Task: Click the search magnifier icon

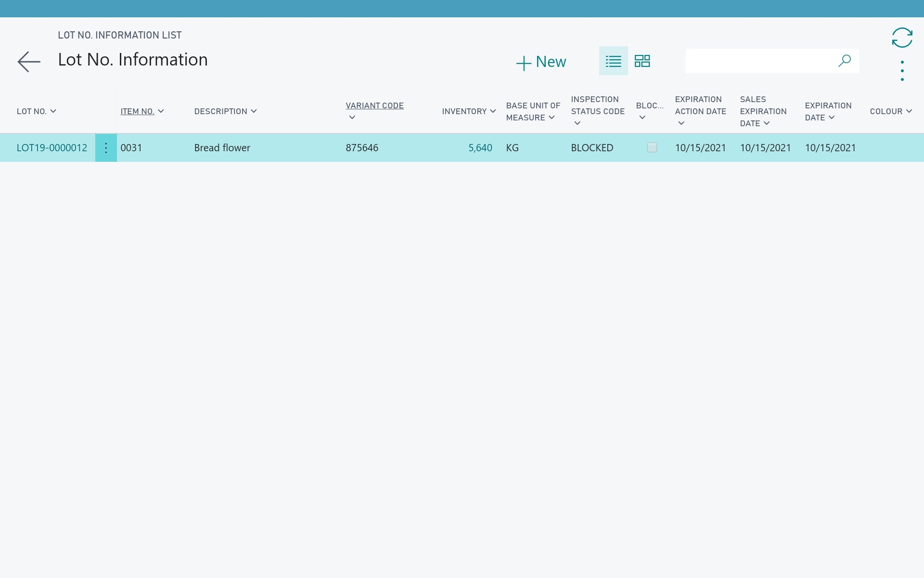Action: [x=845, y=61]
